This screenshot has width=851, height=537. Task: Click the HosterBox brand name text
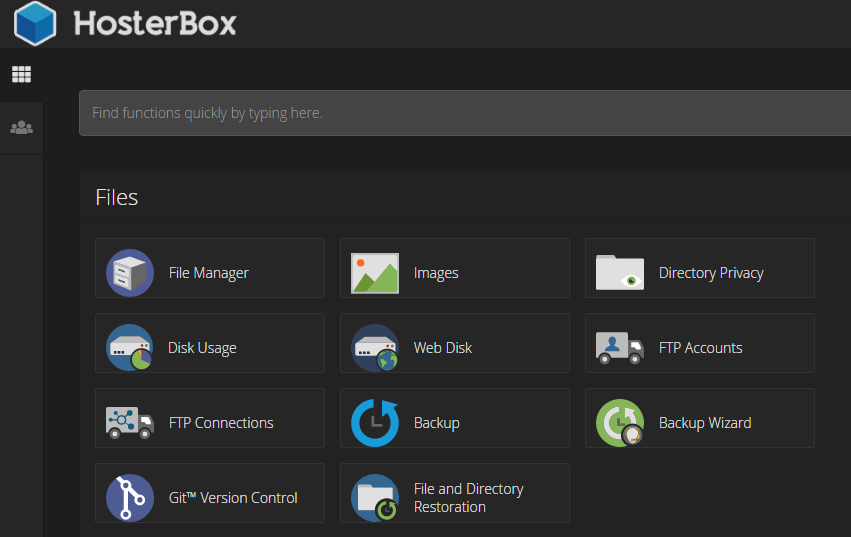(155, 23)
